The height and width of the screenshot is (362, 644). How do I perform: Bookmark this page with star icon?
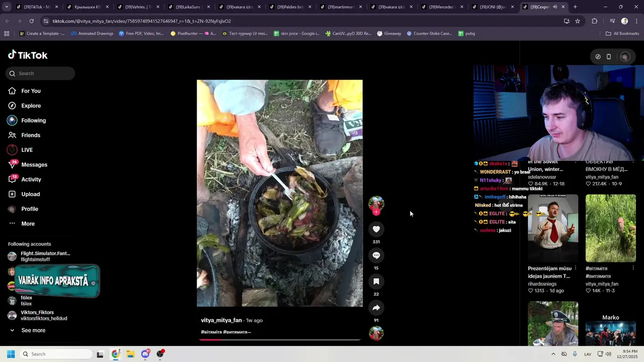(578, 21)
